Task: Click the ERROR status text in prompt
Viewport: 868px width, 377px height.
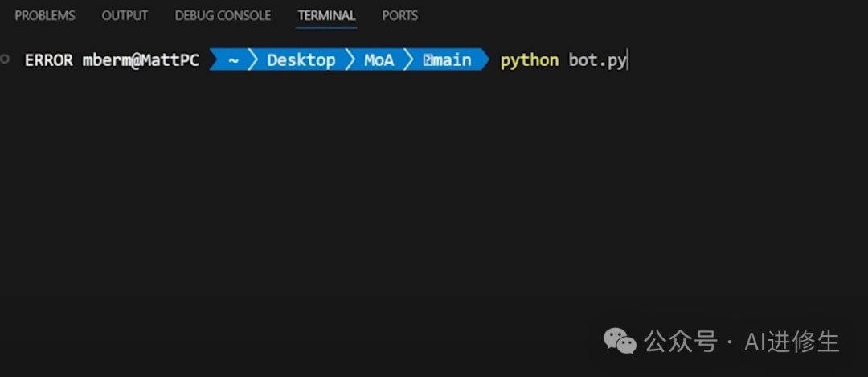Action: click(x=48, y=60)
